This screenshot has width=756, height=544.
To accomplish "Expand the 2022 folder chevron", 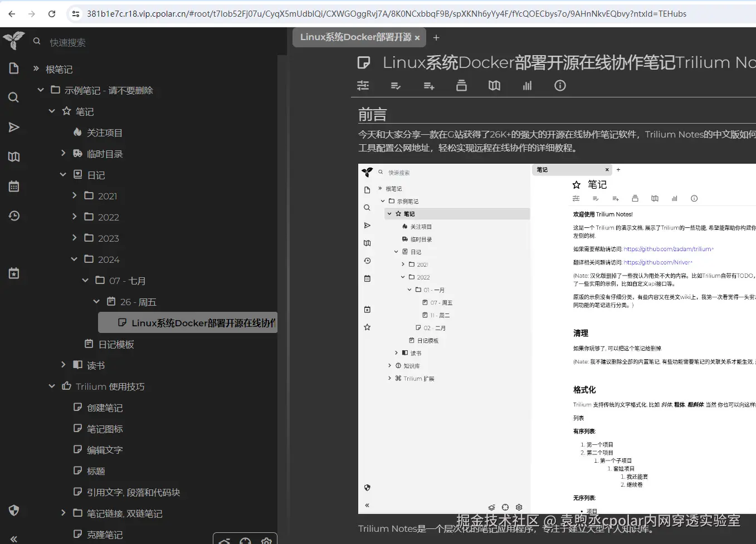I will 74,216.
